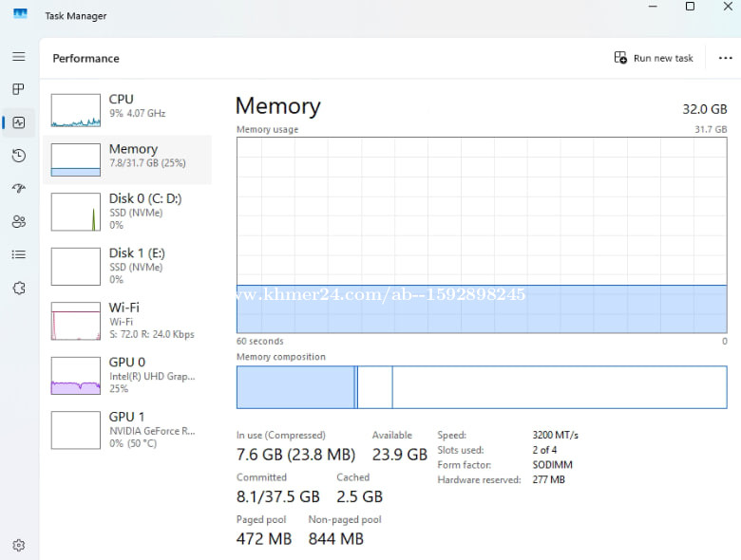Open Task Manager settings gear
The image size is (741, 560).
coord(18,545)
